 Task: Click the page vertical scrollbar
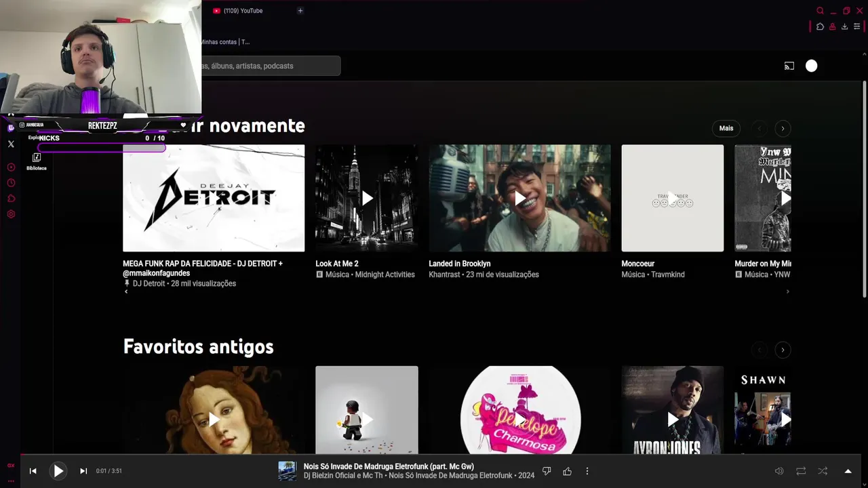pyautogui.click(x=865, y=188)
